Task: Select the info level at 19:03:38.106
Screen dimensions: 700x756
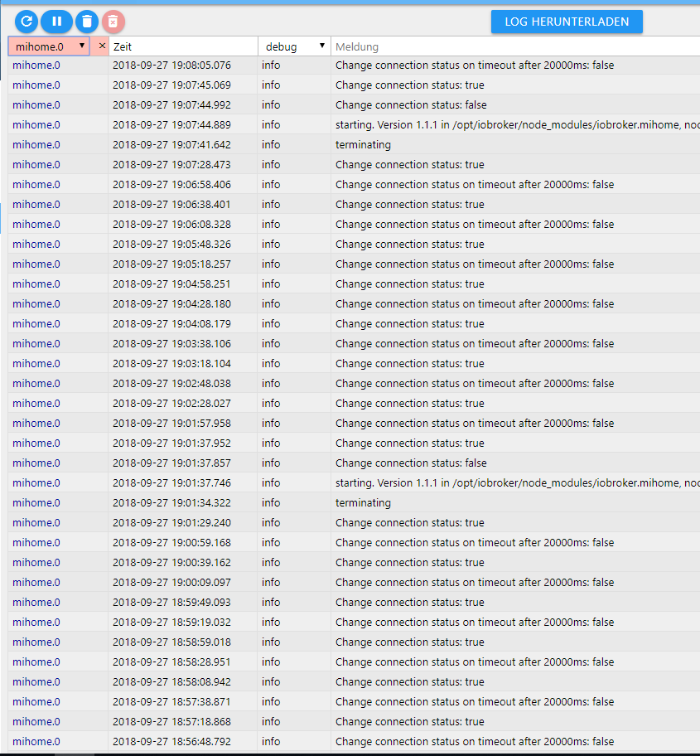Action: click(x=271, y=344)
